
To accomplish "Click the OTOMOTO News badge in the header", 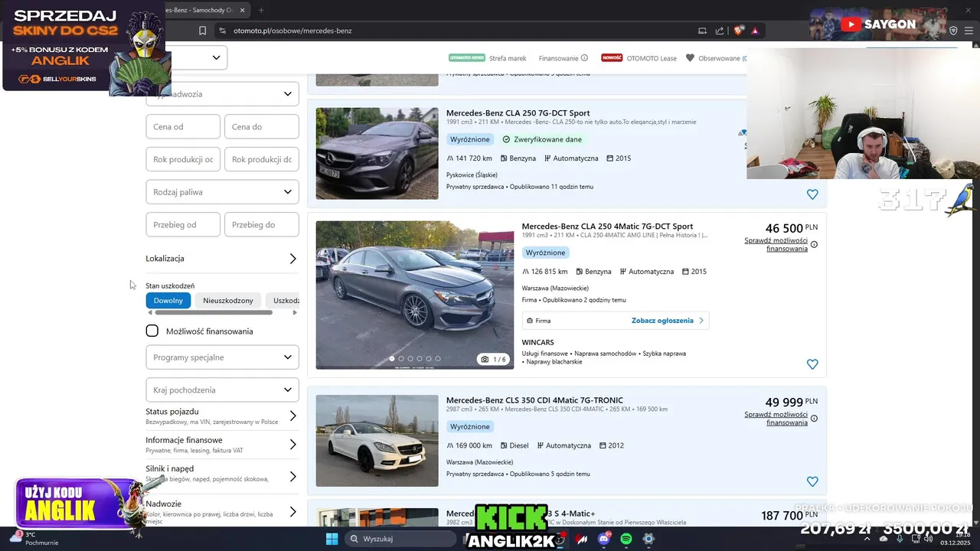I will [x=467, y=58].
